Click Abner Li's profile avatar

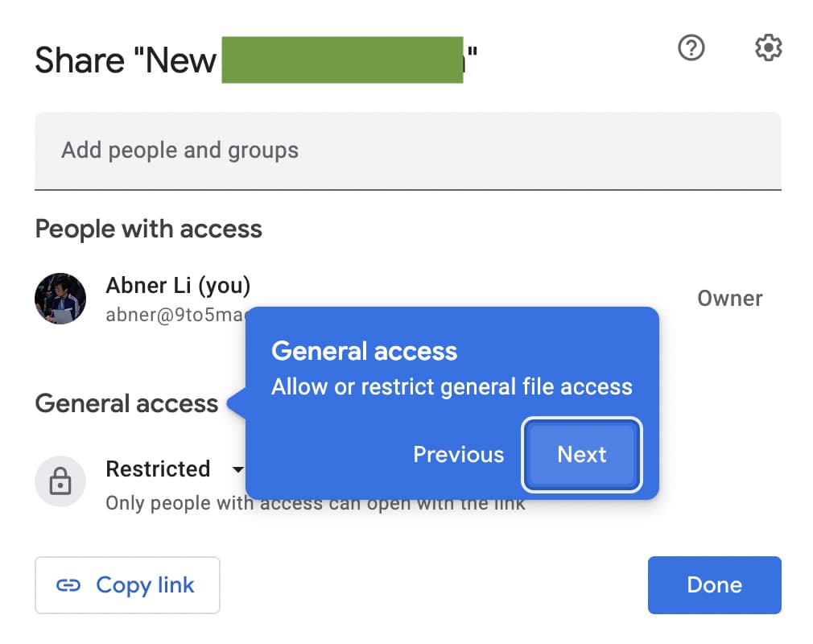click(x=60, y=299)
